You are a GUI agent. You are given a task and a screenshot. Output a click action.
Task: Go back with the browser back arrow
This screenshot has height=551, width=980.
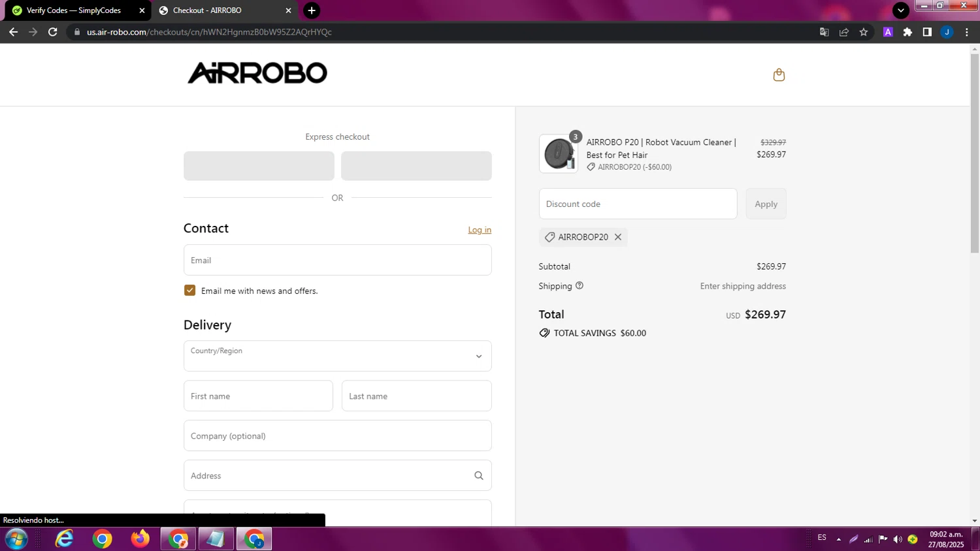pos(13,32)
